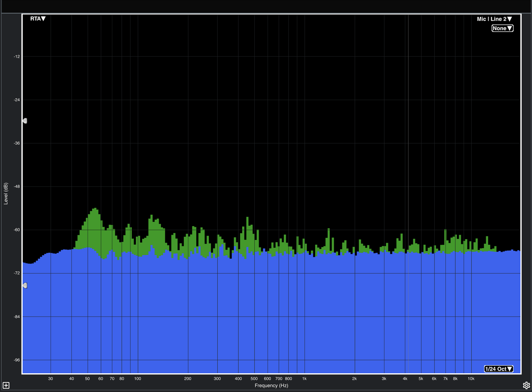532x392 pixels.
Task: Click the -60 dB level tick label
Action: pyautogui.click(x=17, y=230)
